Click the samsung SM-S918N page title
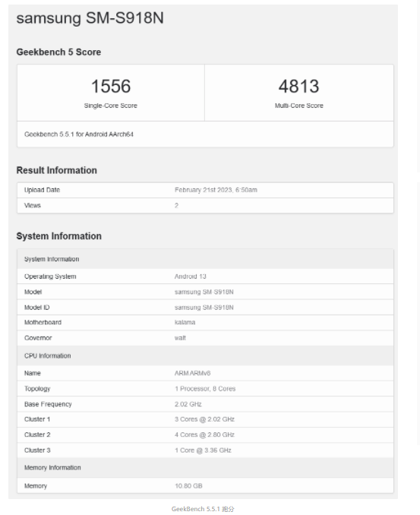This screenshot has height=515, width=420. (90, 18)
